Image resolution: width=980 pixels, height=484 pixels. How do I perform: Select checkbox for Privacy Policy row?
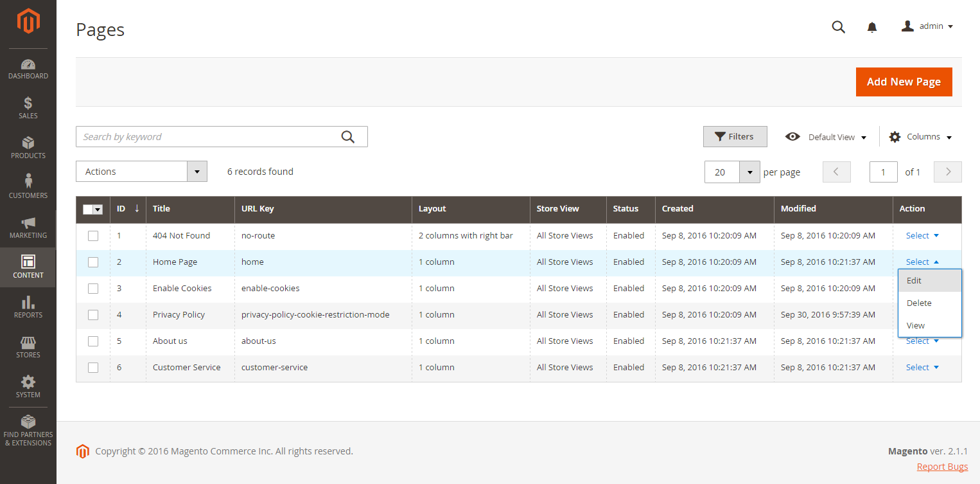tap(93, 315)
